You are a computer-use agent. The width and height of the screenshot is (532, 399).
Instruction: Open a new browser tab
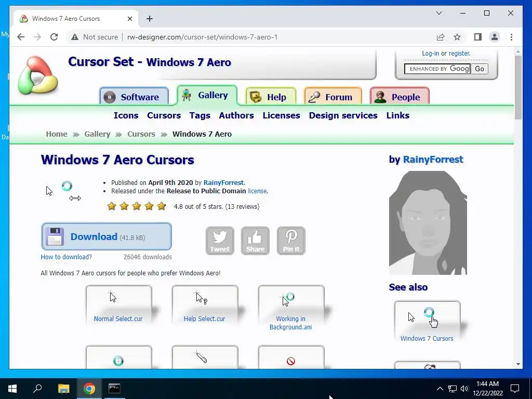click(x=150, y=19)
